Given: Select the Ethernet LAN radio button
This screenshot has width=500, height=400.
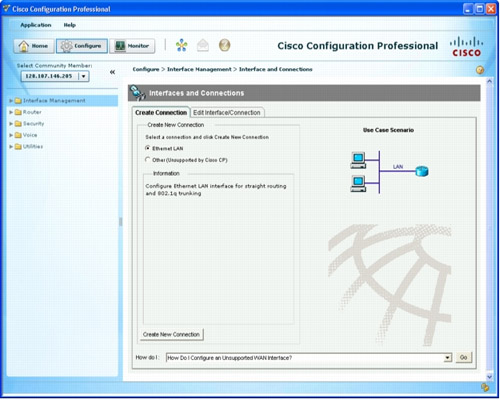Looking at the screenshot, I should point(147,148).
